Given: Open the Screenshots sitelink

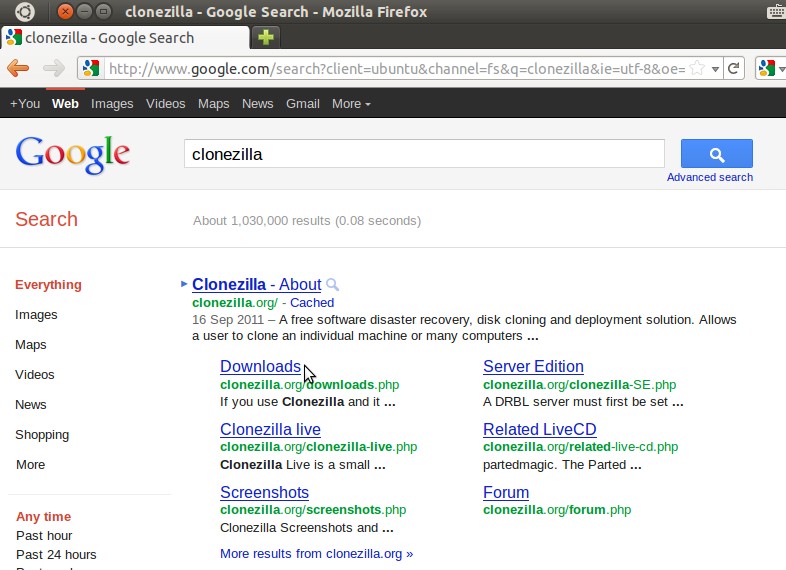Looking at the screenshot, I should pyautogui.click(x=264, y=492).
